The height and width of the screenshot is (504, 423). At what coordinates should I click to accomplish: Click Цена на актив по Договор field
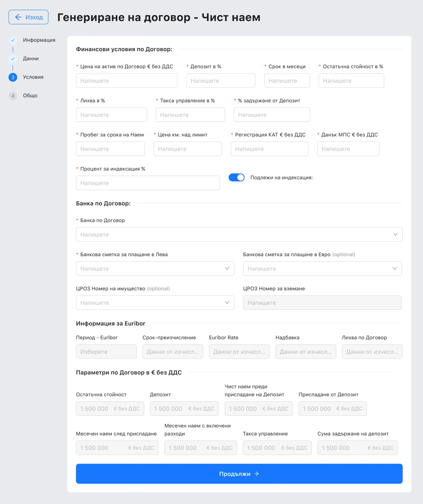(127, 80)
